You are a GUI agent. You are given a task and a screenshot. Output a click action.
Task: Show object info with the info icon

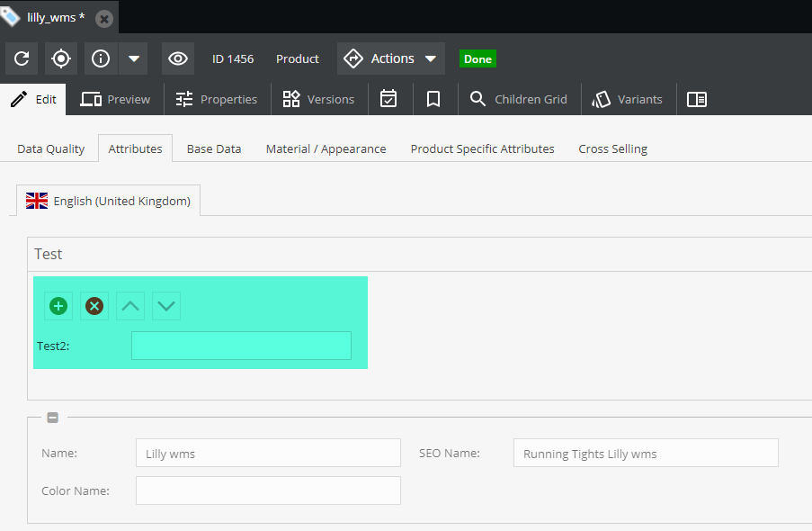[x=101, y=58]
